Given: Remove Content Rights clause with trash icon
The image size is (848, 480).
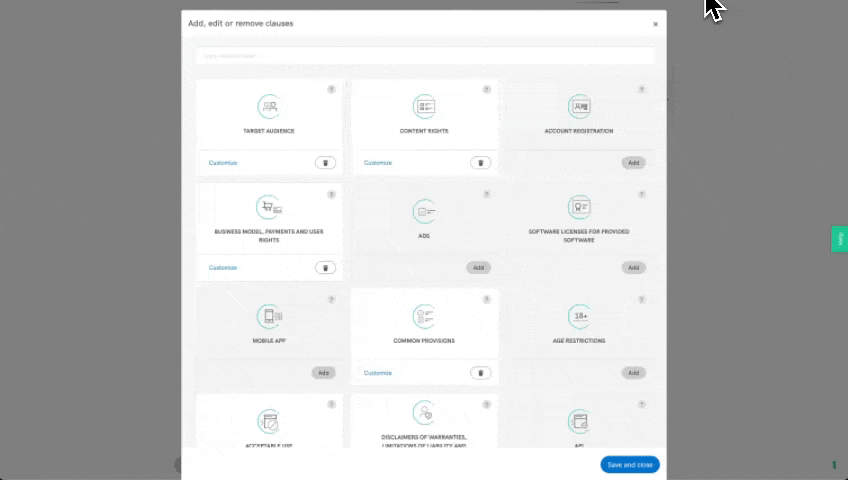Looking at the screenshot, I should [x=480, y=162].
